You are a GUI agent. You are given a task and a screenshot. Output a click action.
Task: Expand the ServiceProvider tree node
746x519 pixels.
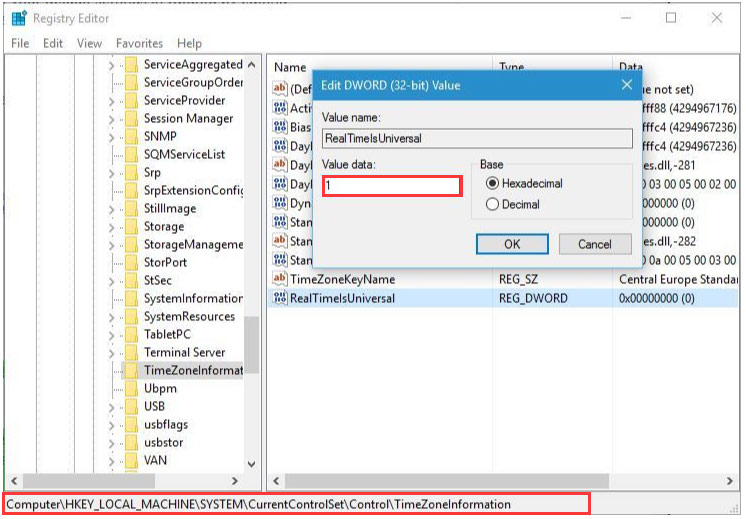[x=111, y=101]
